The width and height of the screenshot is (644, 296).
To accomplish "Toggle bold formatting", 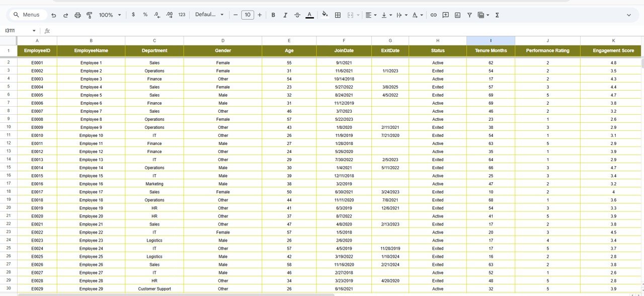I will pos(273,15).
